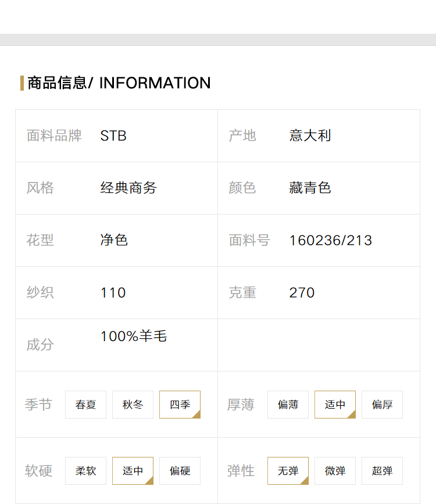Select 偏薄 thickness option
Image resolution: width=436 pixels, height=504 pixels.
click(288, 405)
